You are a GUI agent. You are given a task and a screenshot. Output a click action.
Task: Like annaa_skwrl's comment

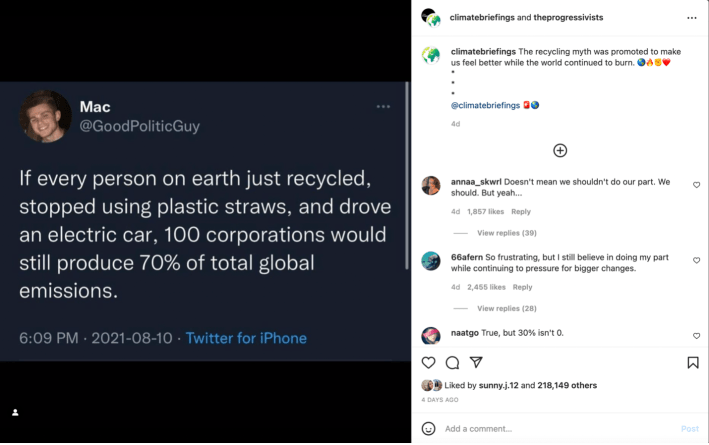pos(696,185)
